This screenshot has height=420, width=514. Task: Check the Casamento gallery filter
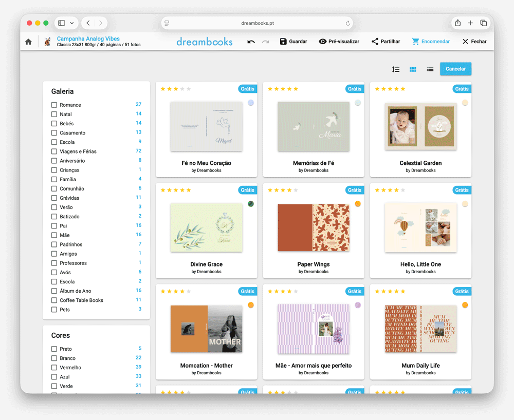point(54,132)
